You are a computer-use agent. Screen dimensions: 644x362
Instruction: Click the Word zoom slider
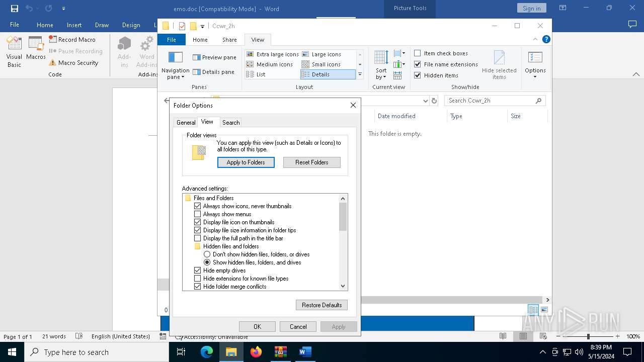click(x=588, y=336)
